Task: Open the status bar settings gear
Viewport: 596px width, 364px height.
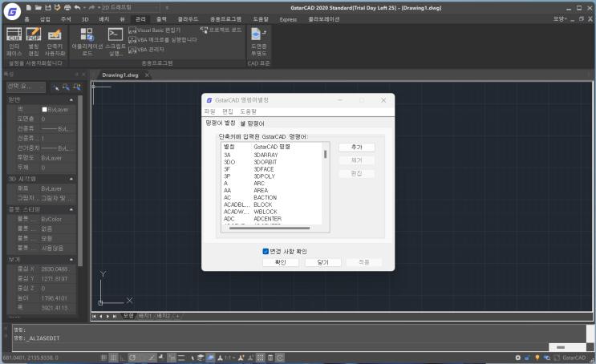Action: pos(517,358)
